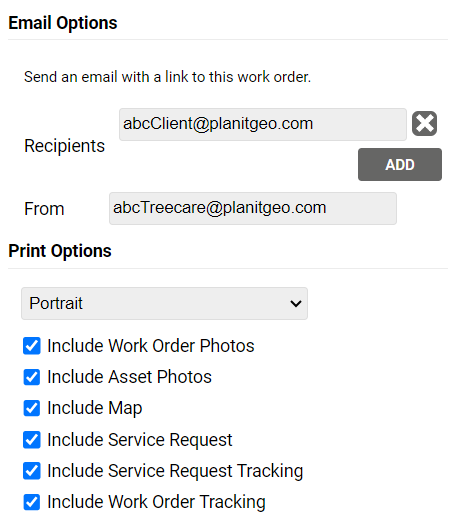Focus the From email address field
The image size is (455, 522).
pyautogui.click(x=253, y=208)
